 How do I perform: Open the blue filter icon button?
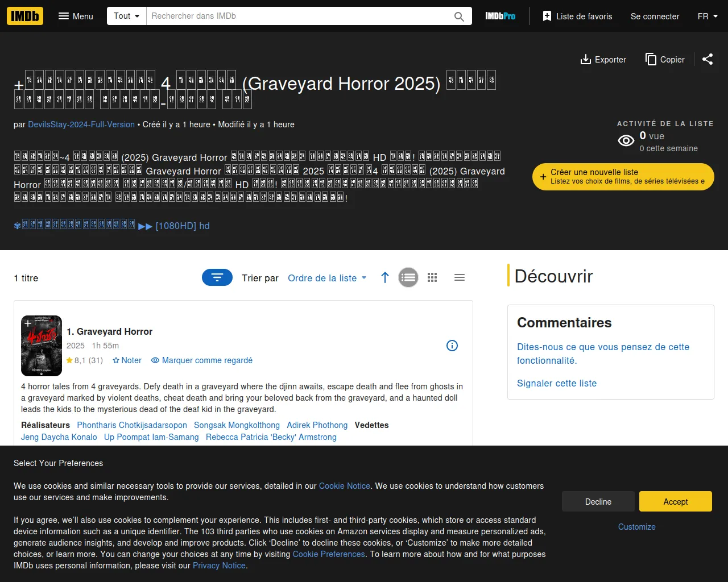tap(217, 277)
